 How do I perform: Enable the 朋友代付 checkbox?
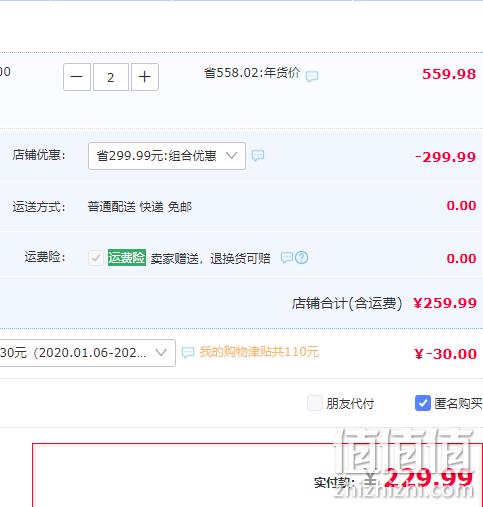tap(315, 403)
